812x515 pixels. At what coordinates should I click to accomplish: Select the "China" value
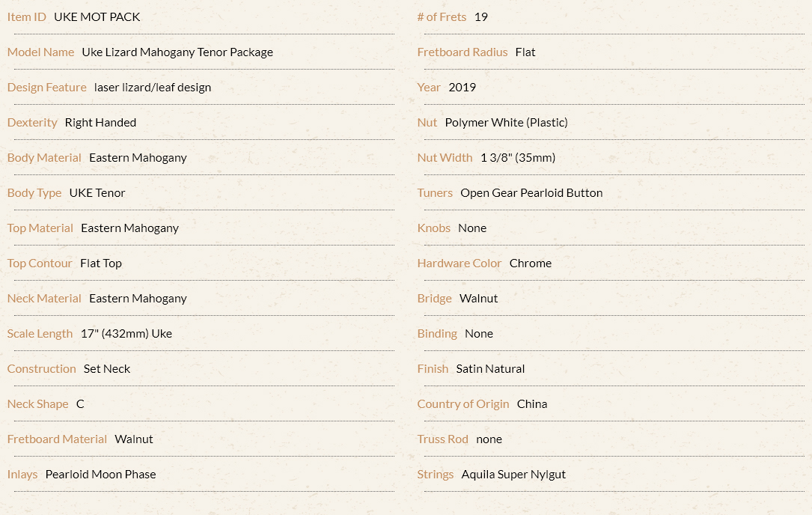(532, 405)
